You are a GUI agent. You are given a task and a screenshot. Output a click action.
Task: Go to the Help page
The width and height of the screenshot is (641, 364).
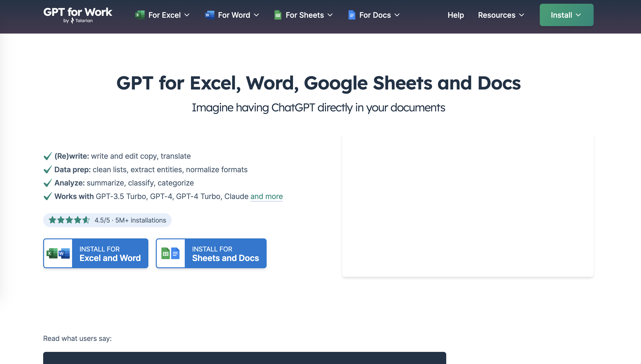point(456,15)
